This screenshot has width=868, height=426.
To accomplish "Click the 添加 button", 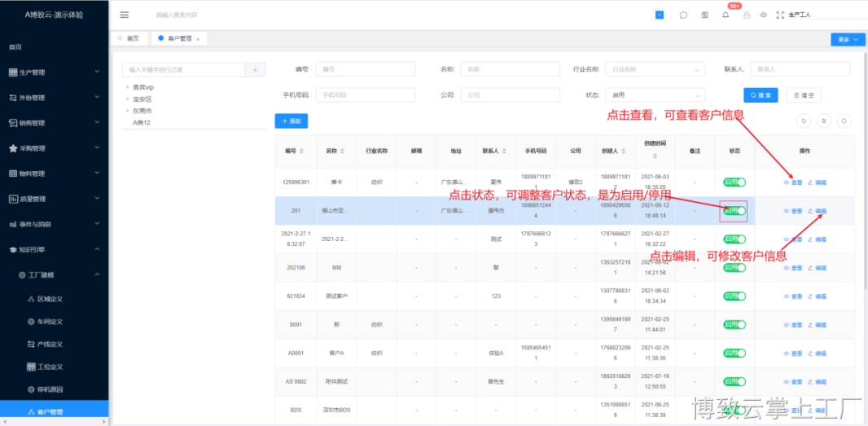I will (292, 121).
